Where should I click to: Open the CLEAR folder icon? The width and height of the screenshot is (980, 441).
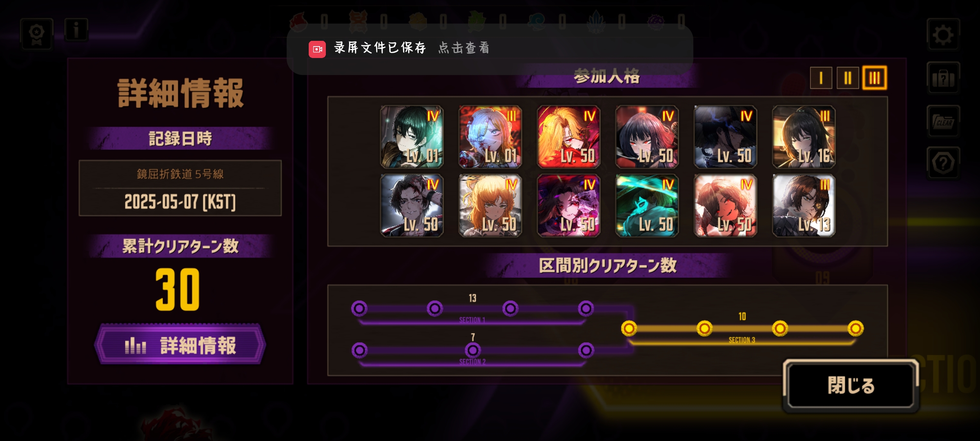943,121
